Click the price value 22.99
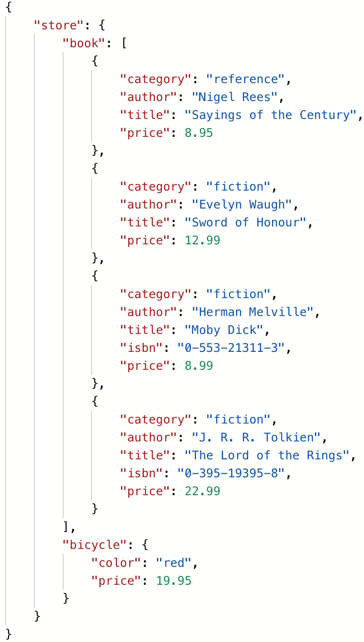Image resolution: width=364 pixels, height=642 pixels. point(202,491)
